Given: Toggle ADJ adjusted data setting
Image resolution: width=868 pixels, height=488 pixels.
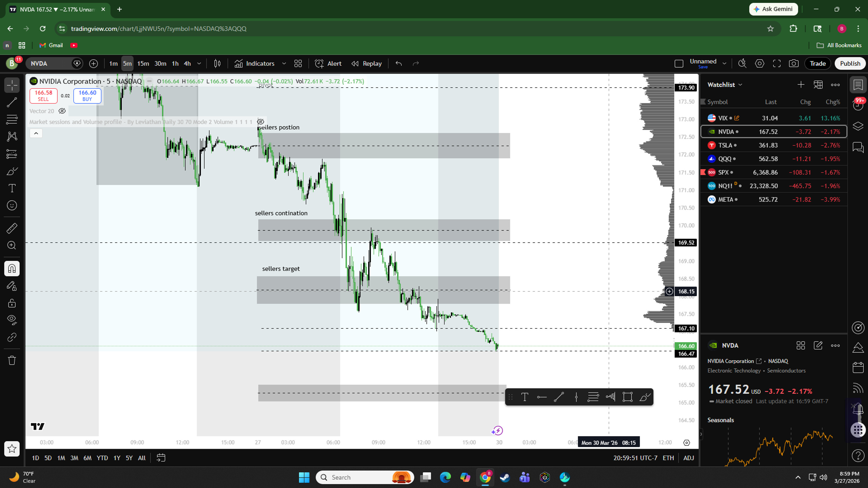Looking at the screenshot, I should click(689, 458).
